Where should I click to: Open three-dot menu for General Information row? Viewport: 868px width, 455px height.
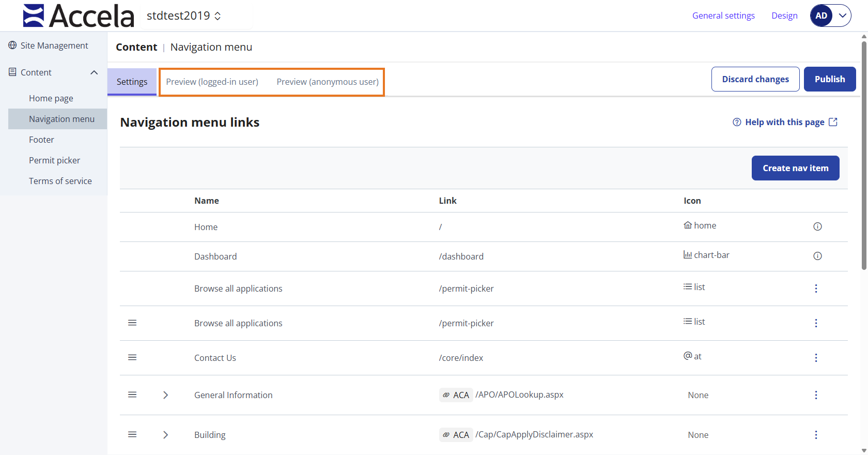pyautogui.click(x=816, y=395)
